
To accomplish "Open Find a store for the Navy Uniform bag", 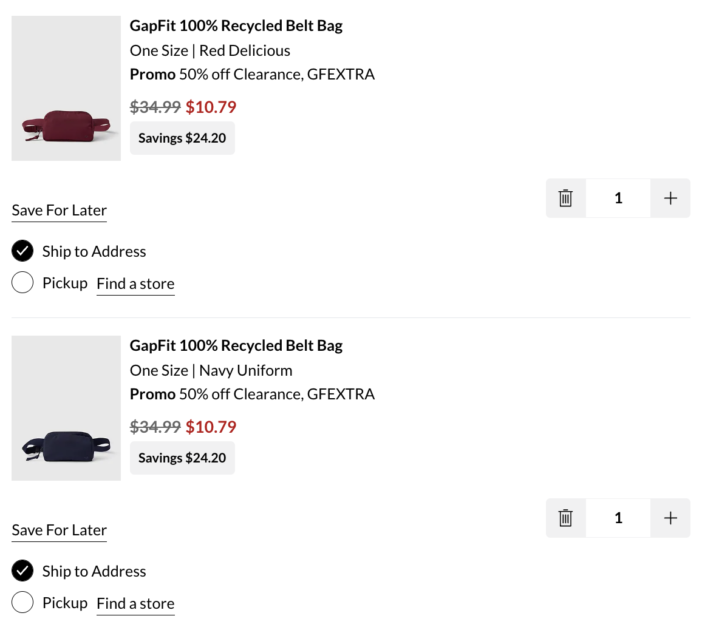I will click(x=135, y=604).
